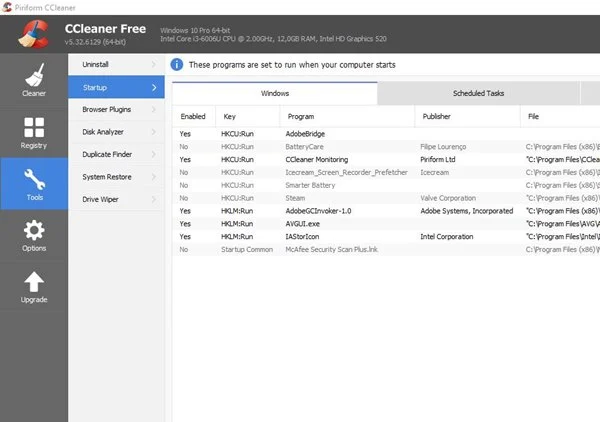Image resolution: width=600 pixels, height=422 pixels.
Task: Open Browser Plugins tool
Action: (x=116, y=109)
